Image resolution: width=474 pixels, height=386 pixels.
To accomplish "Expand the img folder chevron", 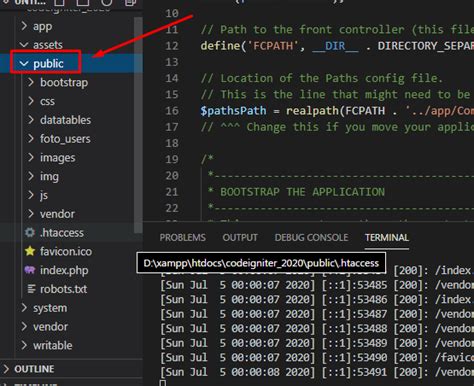I will click(x=31, y=176).
